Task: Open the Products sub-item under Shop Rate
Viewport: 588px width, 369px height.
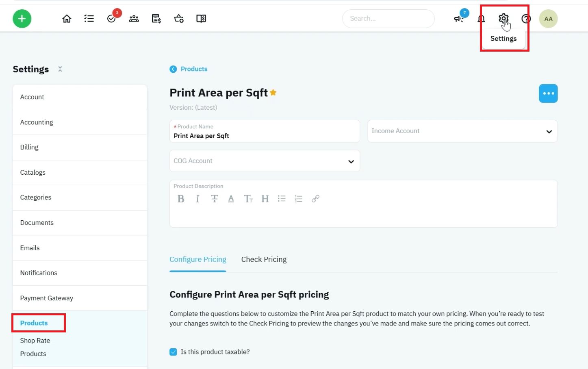Action: click(x=33, y=354)
